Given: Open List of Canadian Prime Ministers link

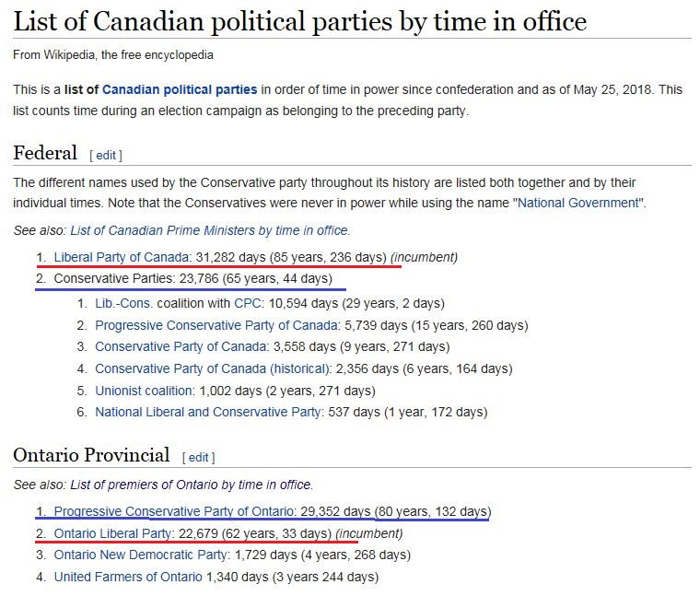Looking at the screenshot, I should pos(209,230).
